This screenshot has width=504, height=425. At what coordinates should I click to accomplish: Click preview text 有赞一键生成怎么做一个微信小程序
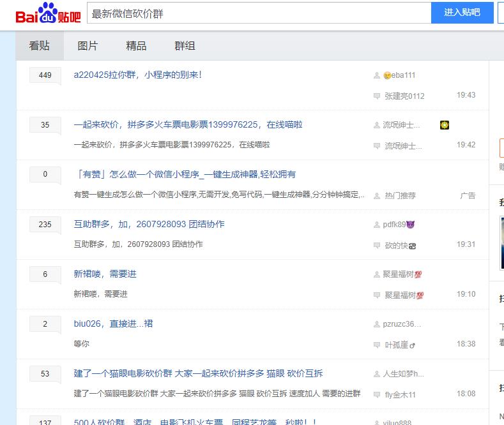219,195
